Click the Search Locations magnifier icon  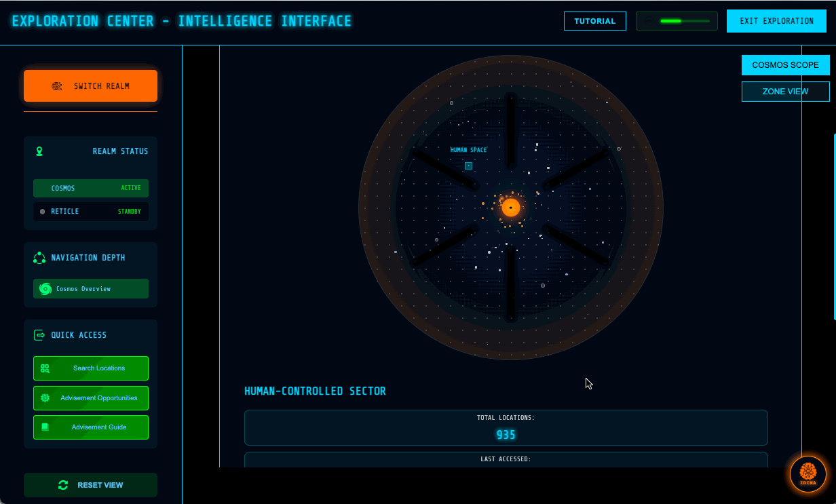pyautogui.click(x=45, y=368)
